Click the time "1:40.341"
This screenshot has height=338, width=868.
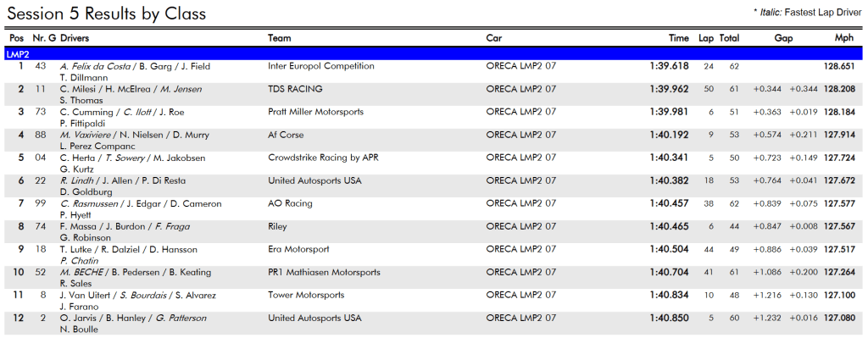click(x=670, y=158)
